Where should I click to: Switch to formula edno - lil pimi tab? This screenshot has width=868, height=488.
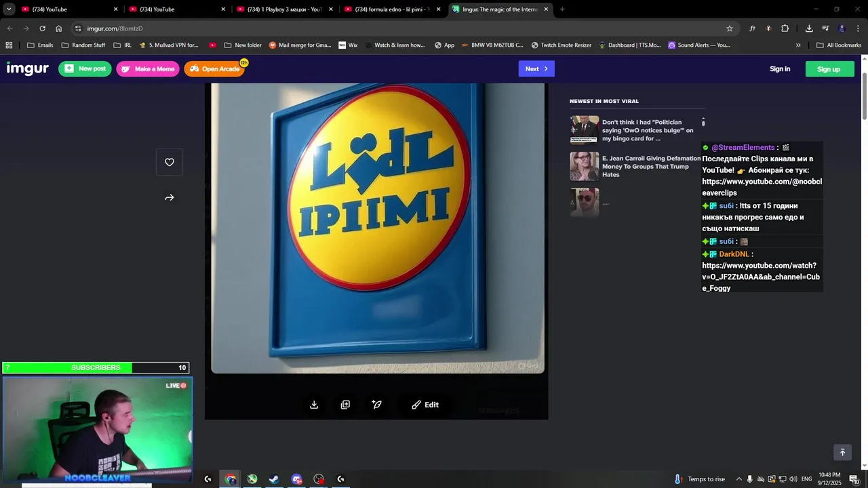coord(392,9)
